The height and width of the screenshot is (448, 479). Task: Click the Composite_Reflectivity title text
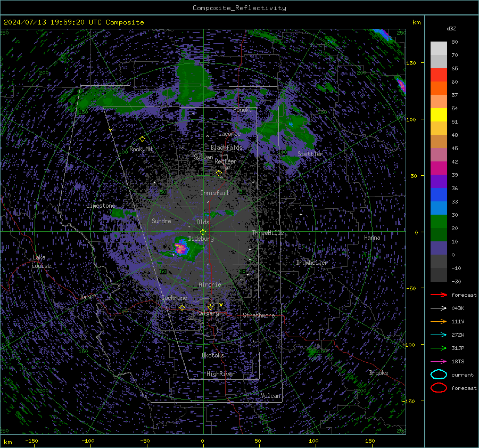point(239,8)
